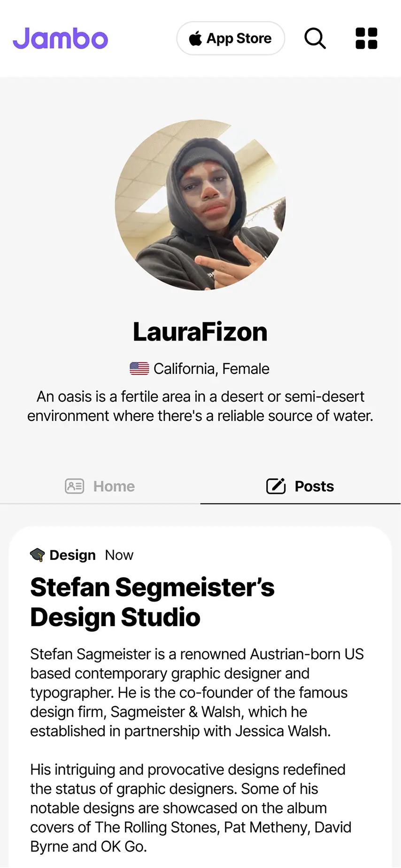Click the pencil edit icon beside Posts
This screenshot has height=868, width=401.
tap(276, 486)
